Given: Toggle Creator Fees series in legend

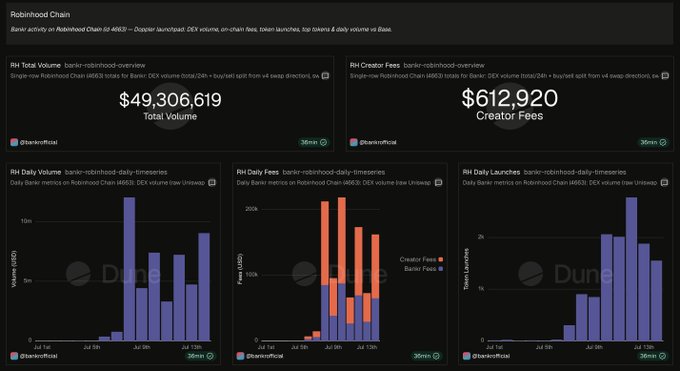Looking at the screenshot, I should 421,259.
